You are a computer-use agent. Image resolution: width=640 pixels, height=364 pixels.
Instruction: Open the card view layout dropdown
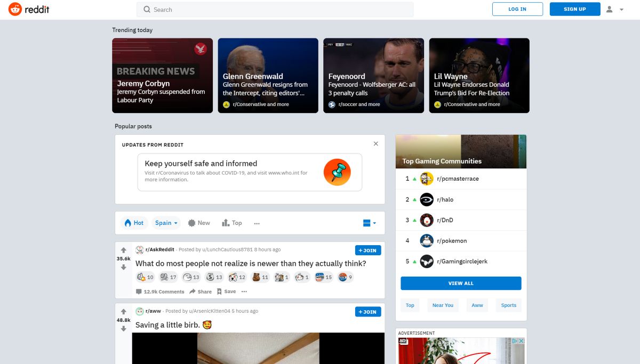tap(369, 223)
